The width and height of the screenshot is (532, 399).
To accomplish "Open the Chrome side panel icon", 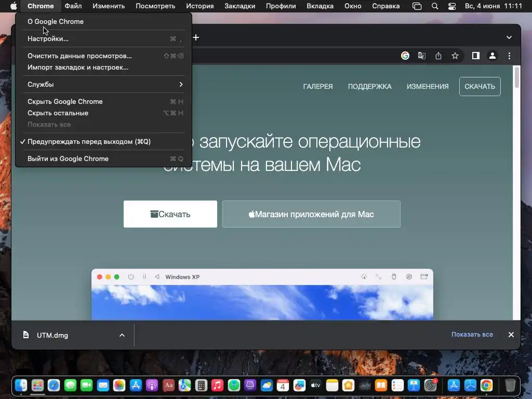I will click(476, 56).
